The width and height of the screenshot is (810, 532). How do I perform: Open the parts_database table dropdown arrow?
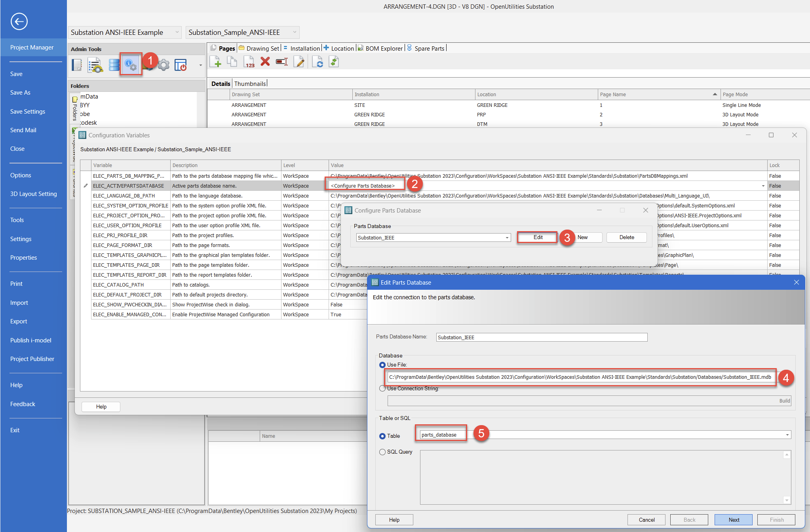pyautogui.click(x=787, y=435)
